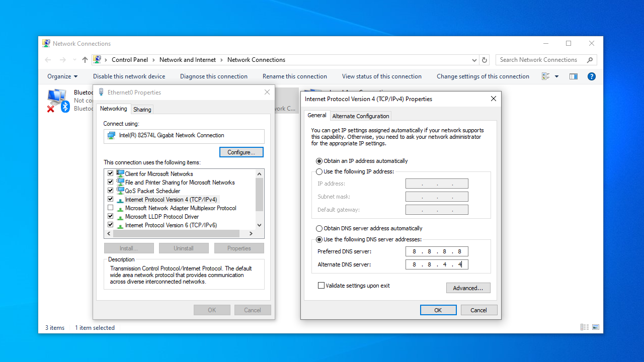
Task: Switch to large icons view in status bar
Action: [596, 327]
